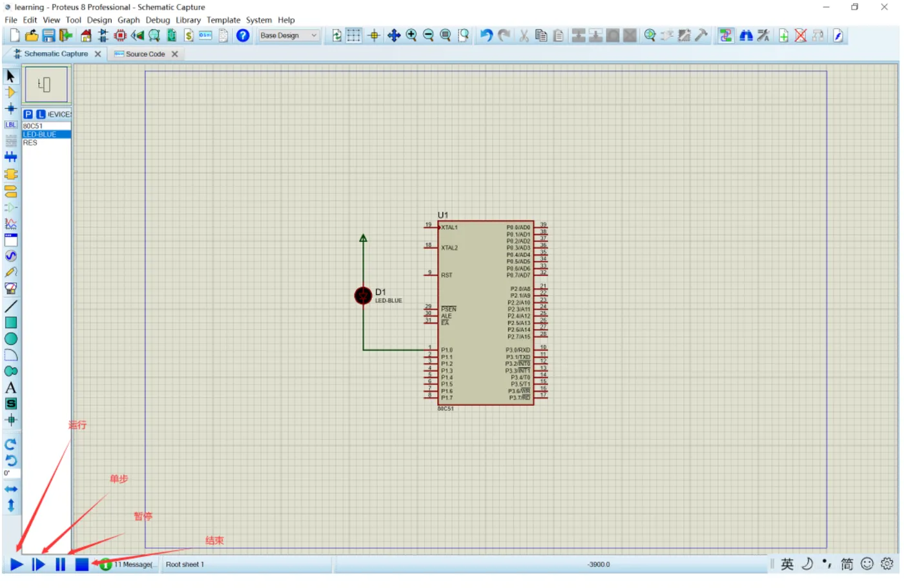Open the Bill of Materials dollar icon
The height and width of the screenshot is (588, 904).
coord(189,35)
